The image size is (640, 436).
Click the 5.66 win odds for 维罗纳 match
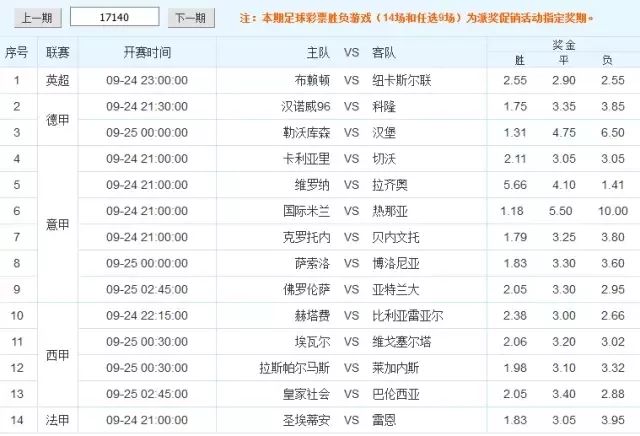tap(515, 185)
